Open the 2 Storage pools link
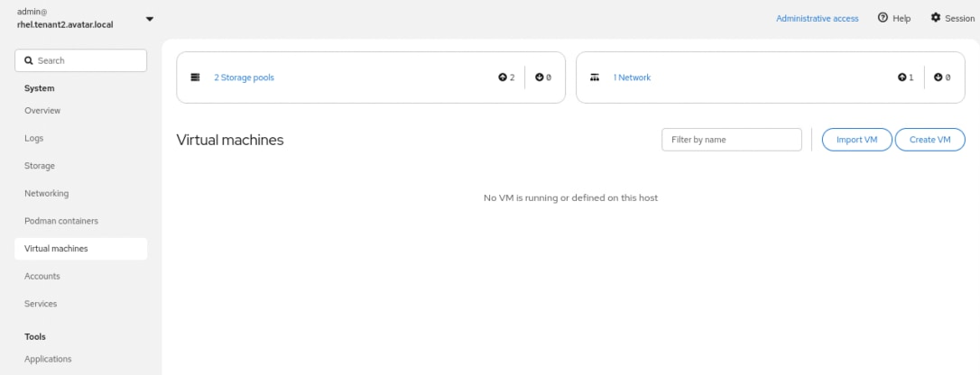 pos(244,78)
